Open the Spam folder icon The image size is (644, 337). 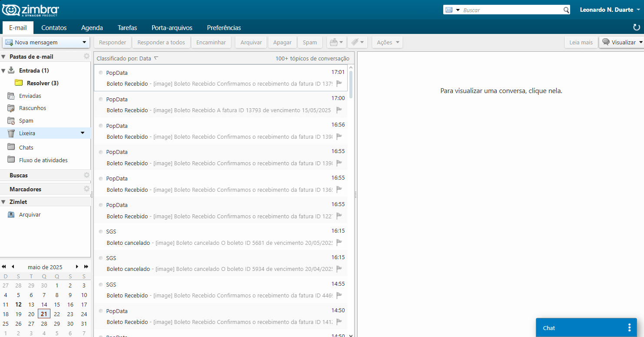[10, 120]
